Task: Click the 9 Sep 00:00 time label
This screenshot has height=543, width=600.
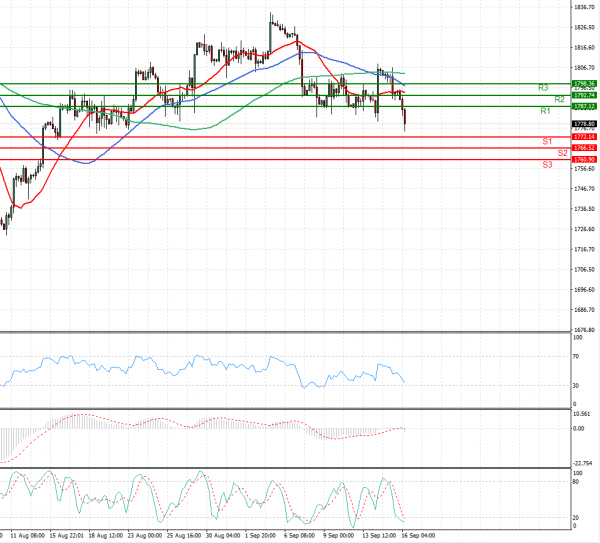Action: point(338,535)
